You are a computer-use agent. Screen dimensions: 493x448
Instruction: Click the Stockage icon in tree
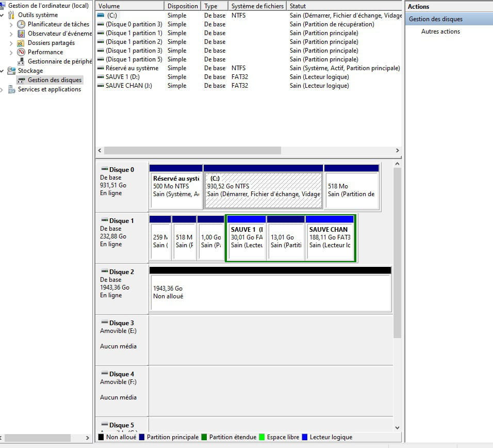tap(11, 71)
